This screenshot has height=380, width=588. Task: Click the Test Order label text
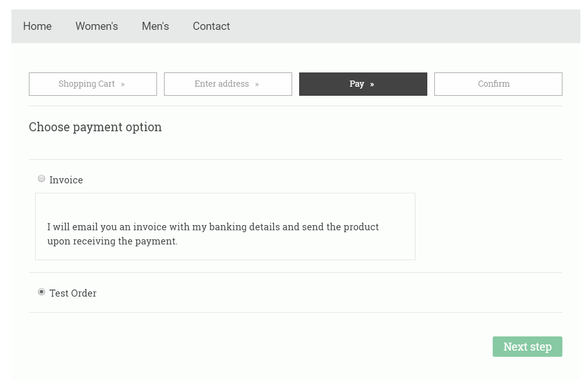pyautogui.click(x=73, y=293)
